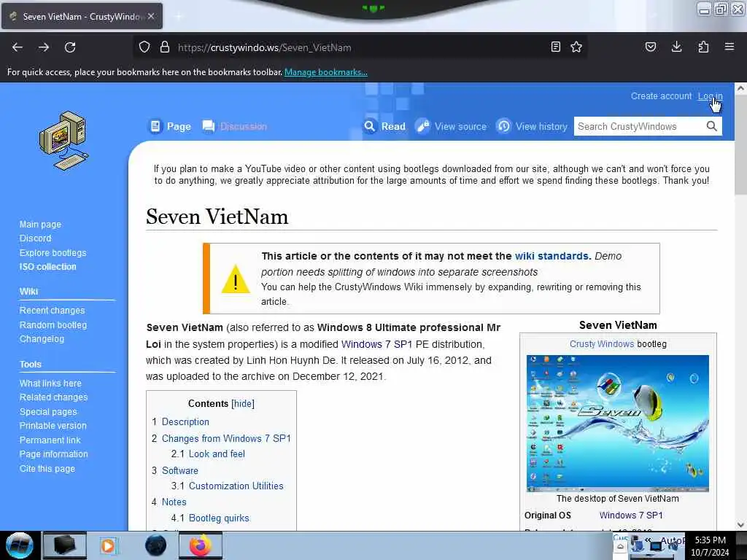Open the Pocket save icon
The width and height of the screenshot is (747, 560).
(650, 47)
